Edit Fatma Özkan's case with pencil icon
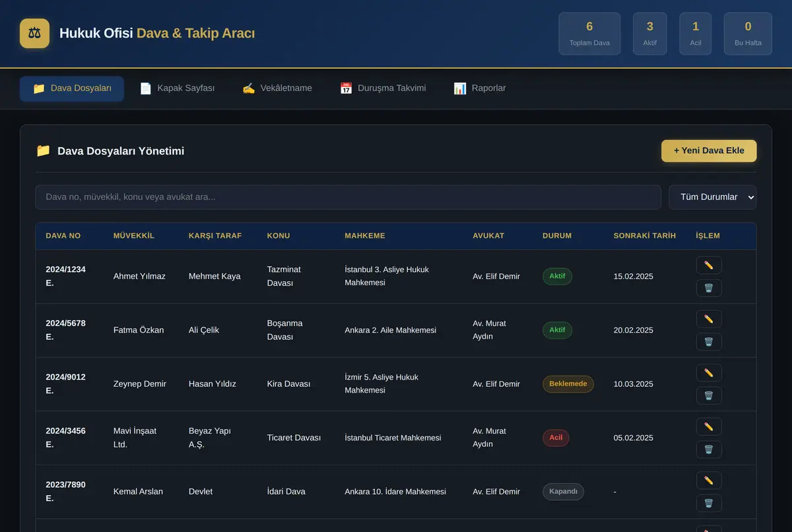 (709, 319)
